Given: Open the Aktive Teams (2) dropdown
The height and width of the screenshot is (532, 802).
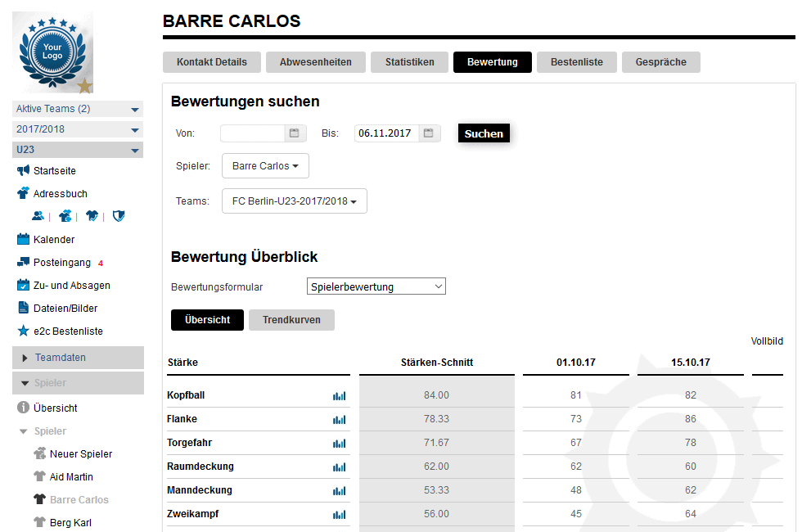Looking at the screenshot, I should [78, 108].
